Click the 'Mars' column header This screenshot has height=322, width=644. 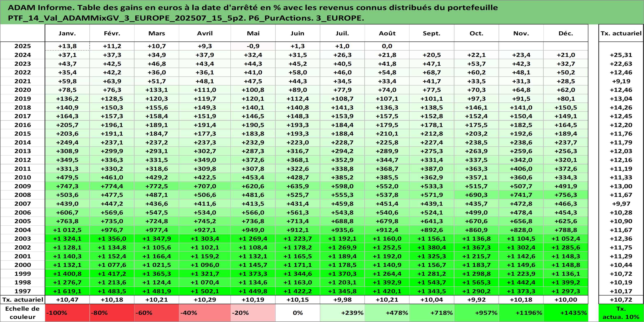pos(157,33)
